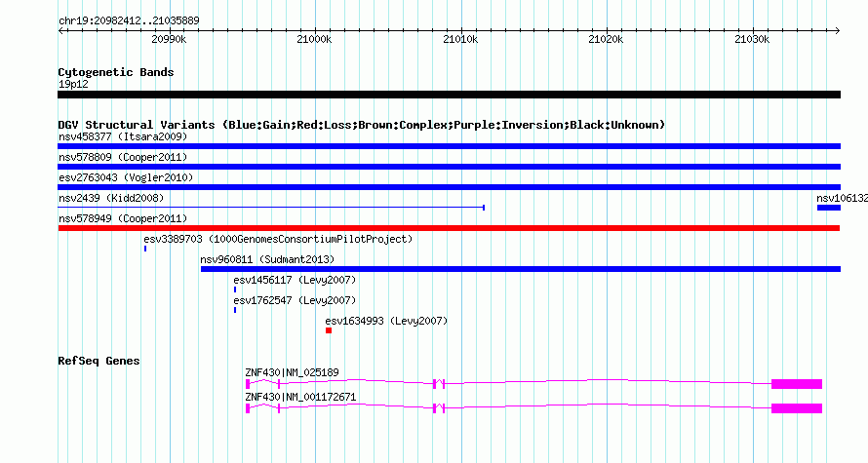The image size is (868, 463).
Task: Click the 21030k ruler tick label
Action: click(752, 40)
